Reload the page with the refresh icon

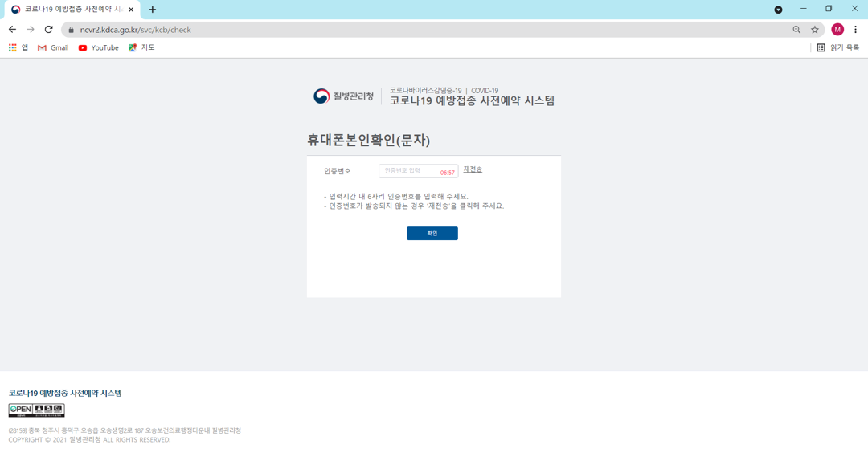49,29
